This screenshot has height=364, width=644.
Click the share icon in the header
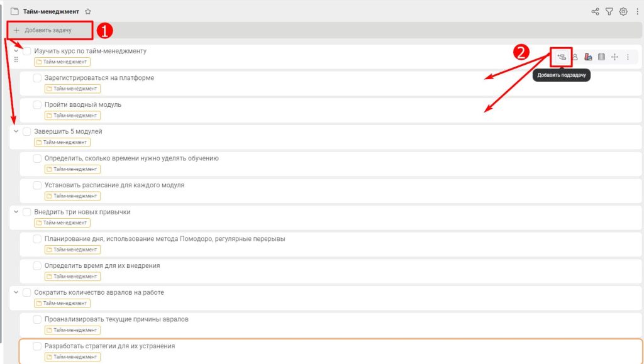595,11
